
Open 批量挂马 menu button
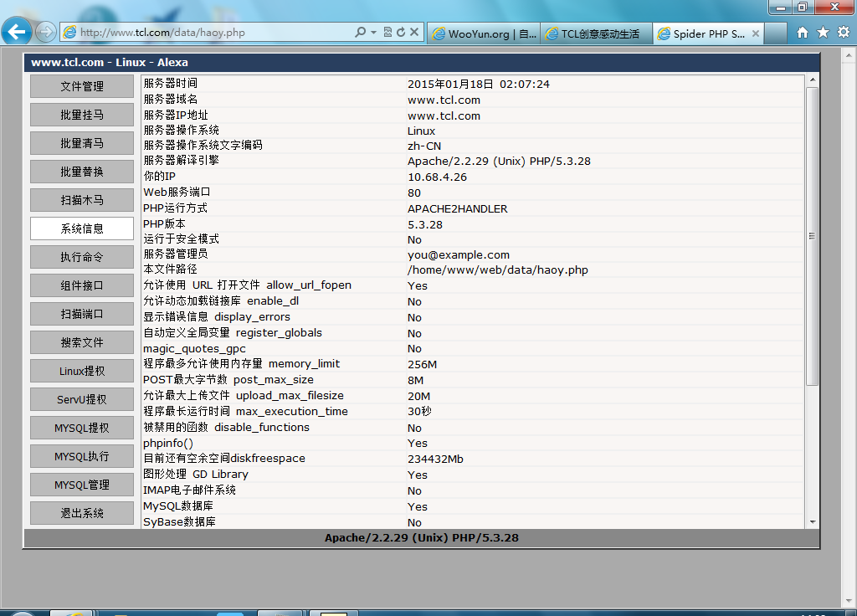[x=82, y=115]
